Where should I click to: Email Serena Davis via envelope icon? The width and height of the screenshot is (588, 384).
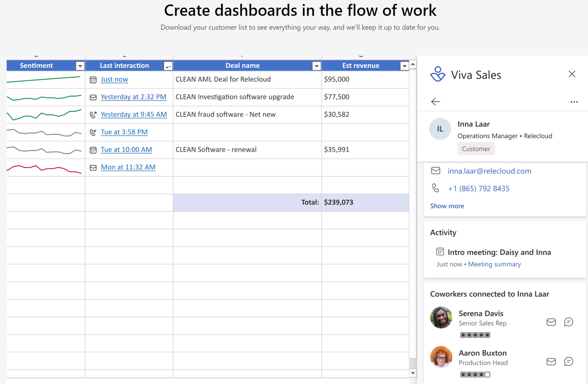(551, 322)
